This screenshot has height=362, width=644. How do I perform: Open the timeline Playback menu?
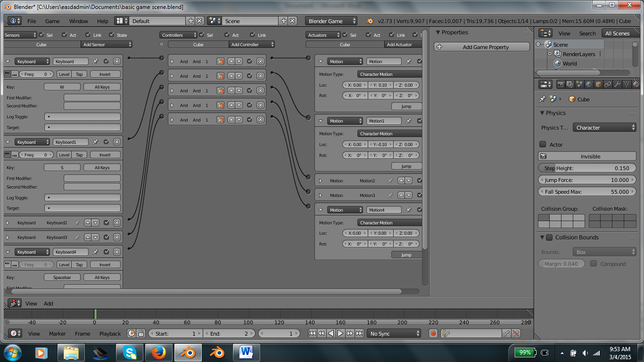[x=110, y=334]
